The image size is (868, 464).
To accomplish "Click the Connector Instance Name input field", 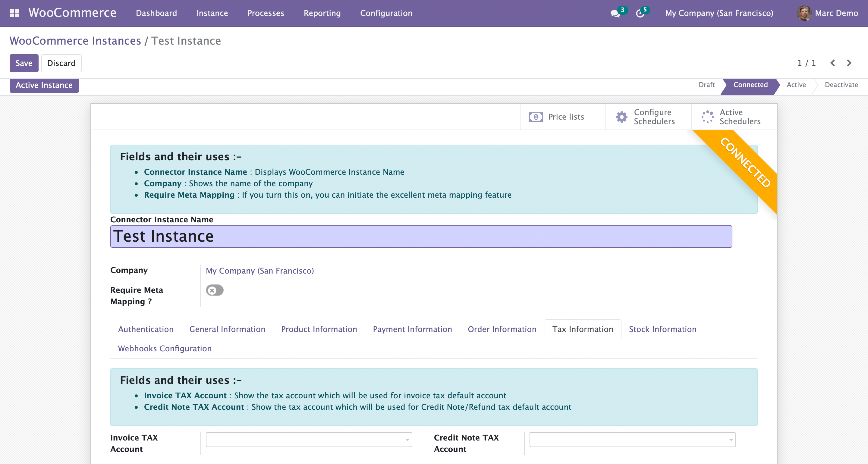I will tap(421, 237).
